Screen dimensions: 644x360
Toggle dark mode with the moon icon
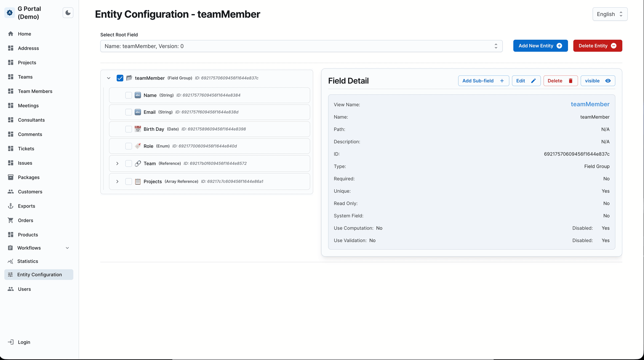pyautogui.click(x=68, y=12)
